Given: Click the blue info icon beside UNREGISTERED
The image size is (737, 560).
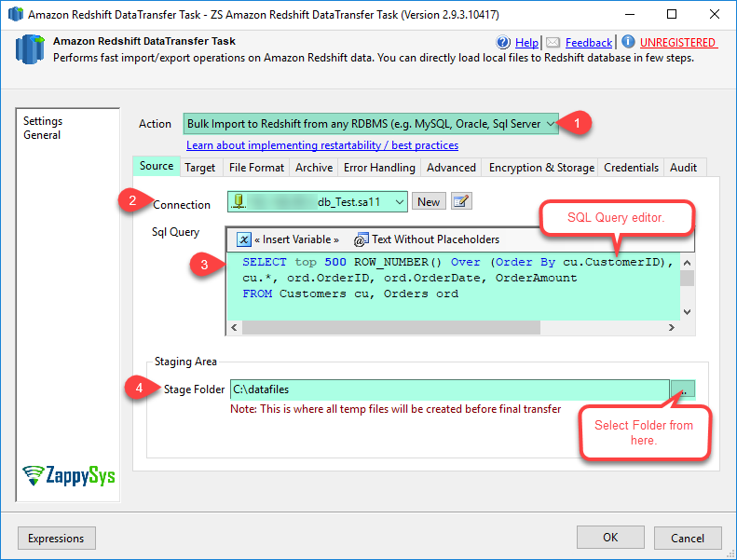Looking at the screenshot, I should coord(628,42).
